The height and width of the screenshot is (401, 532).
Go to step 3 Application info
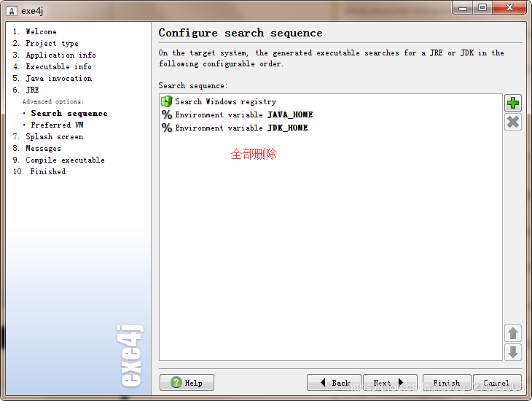point(54,55)
